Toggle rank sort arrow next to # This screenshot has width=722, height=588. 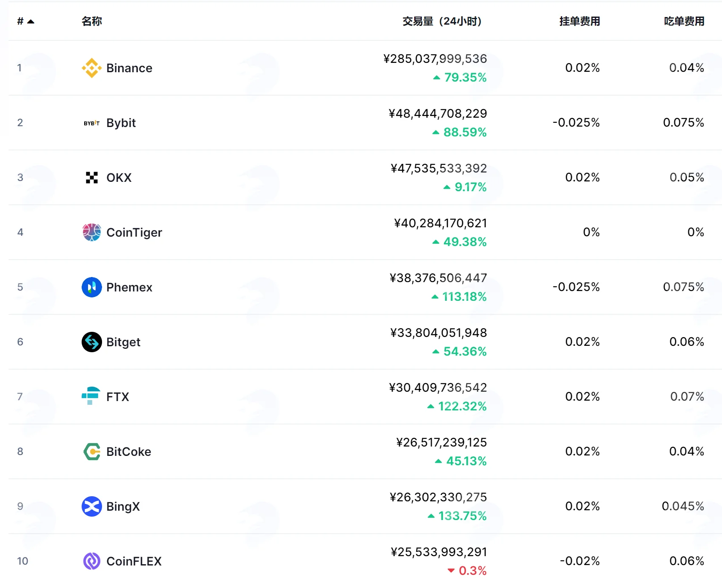31,21
